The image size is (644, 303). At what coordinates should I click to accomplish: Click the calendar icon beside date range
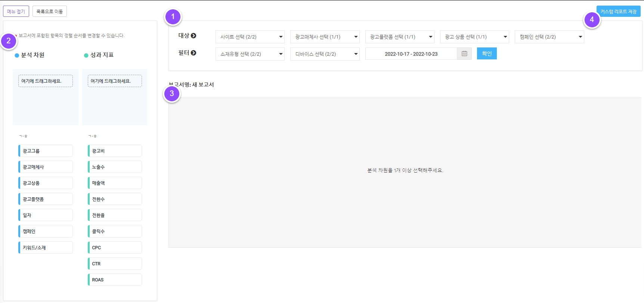[464, 54]
